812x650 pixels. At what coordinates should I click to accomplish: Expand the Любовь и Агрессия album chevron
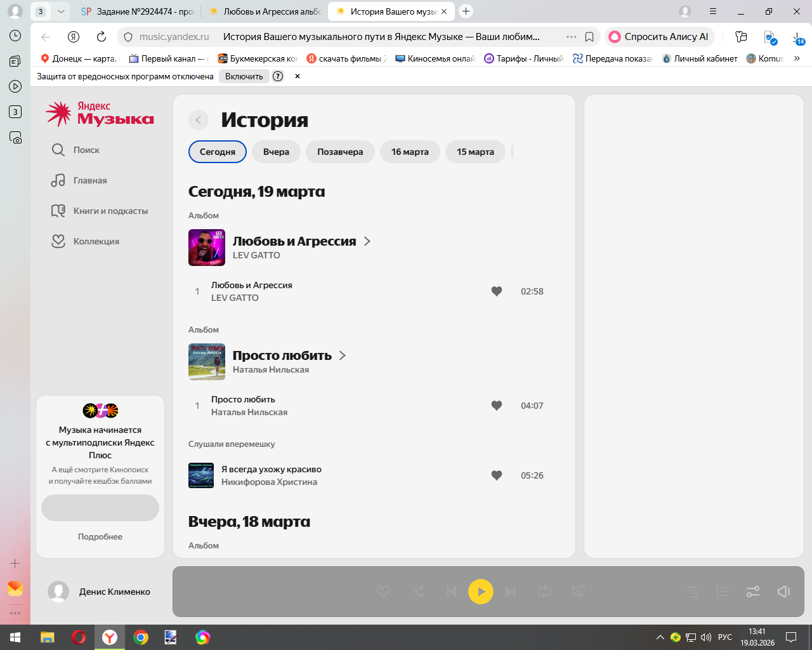(367, 241)
